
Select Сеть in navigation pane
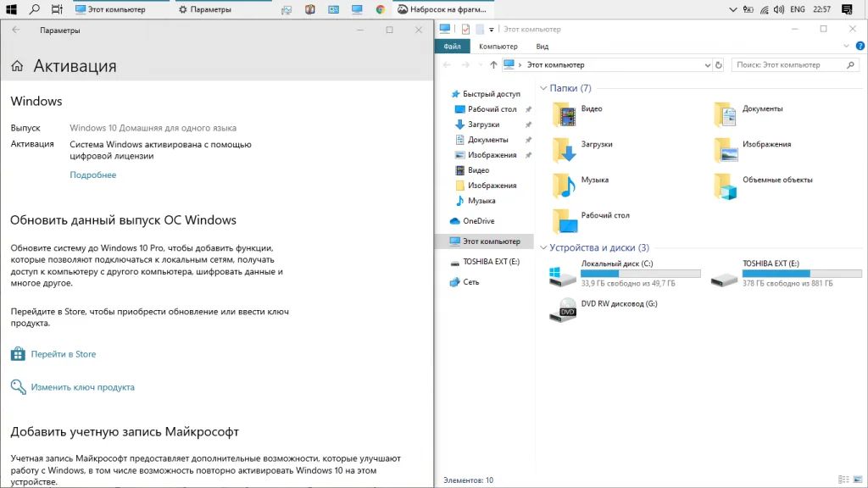pos(465,282)
